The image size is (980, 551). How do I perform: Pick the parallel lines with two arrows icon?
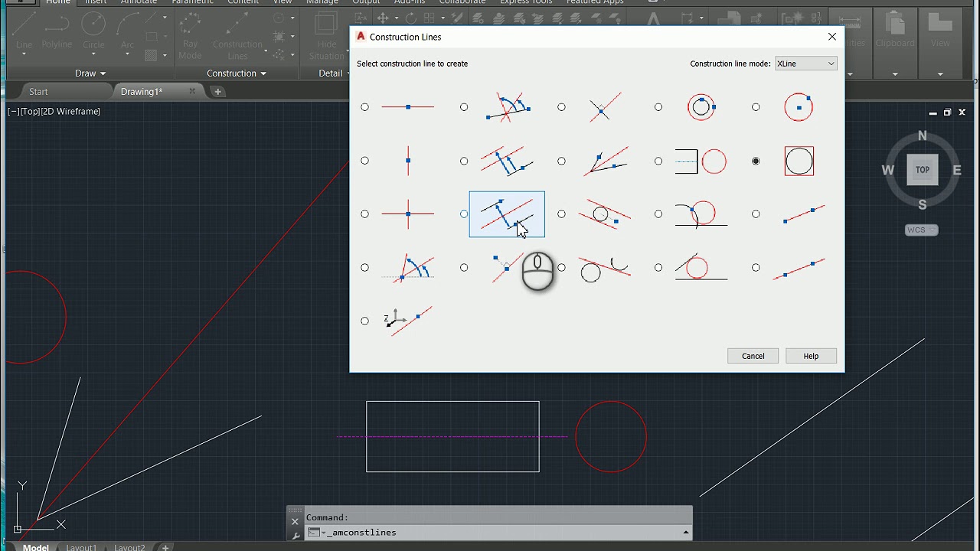(x=507, y=161)
